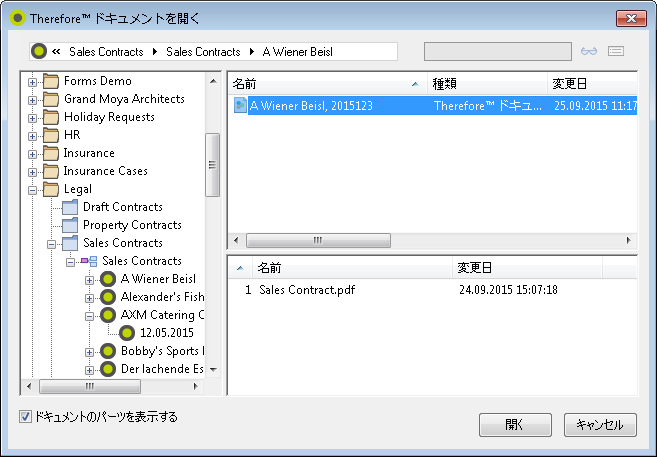Click the tree scroll down arrow
657x457 pixels.
(213, 369)
